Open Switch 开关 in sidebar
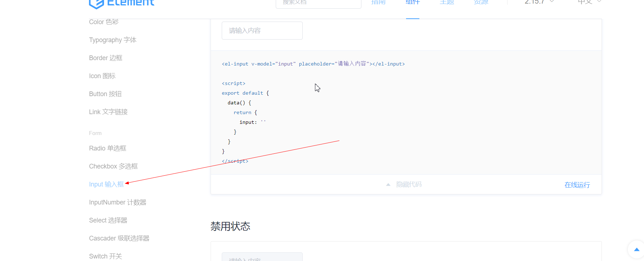Viewport: 644px width, 261px height. point(105,256)
